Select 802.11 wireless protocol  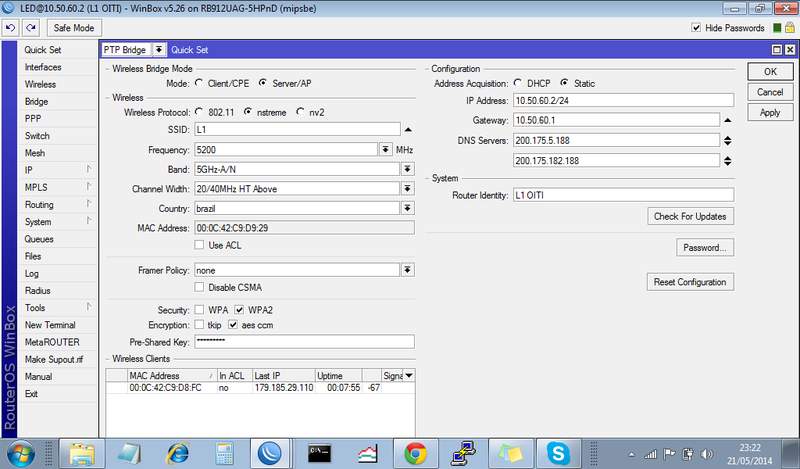tap(199, 112)
